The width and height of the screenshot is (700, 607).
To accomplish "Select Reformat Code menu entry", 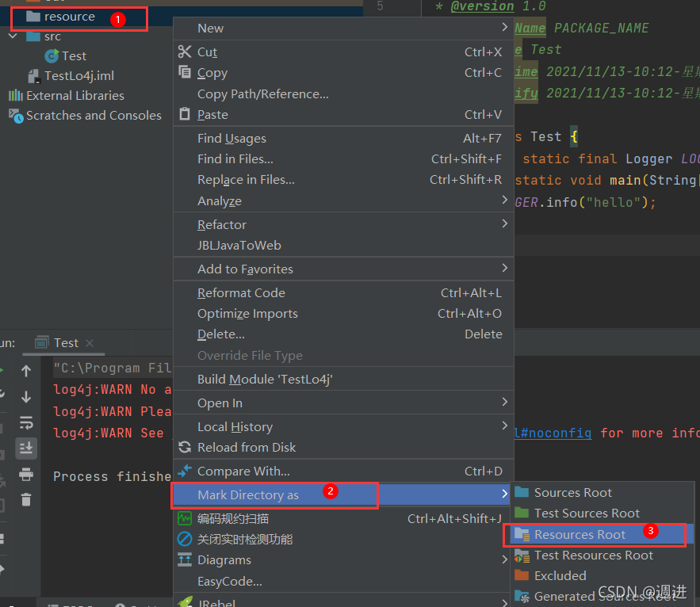I will click(343, 292).
